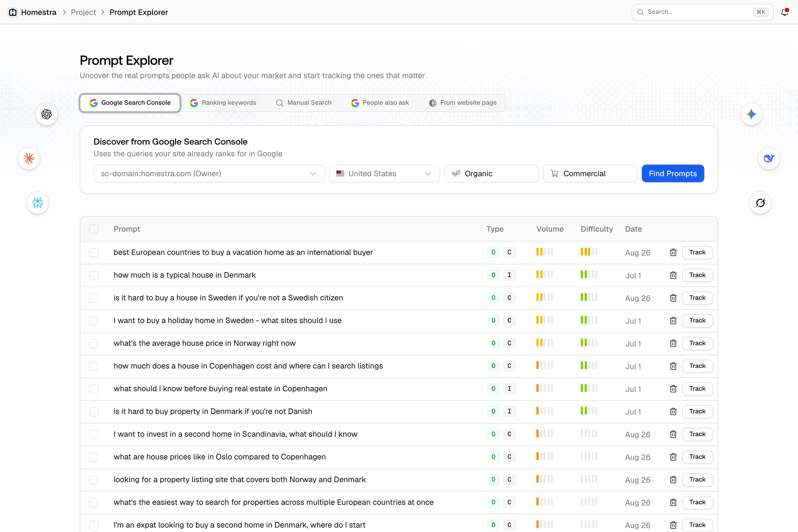798x532 pixels.
Task: Check the Copenhagen house cost row
Action: point(94,366)
